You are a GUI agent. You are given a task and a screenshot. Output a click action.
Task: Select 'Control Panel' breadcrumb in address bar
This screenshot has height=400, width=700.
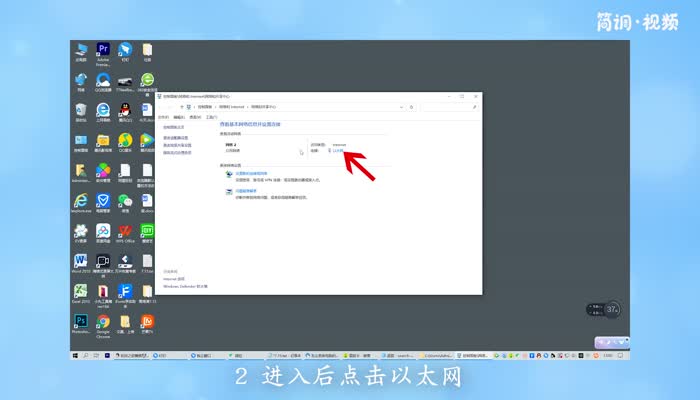click(x=205, y=107)
